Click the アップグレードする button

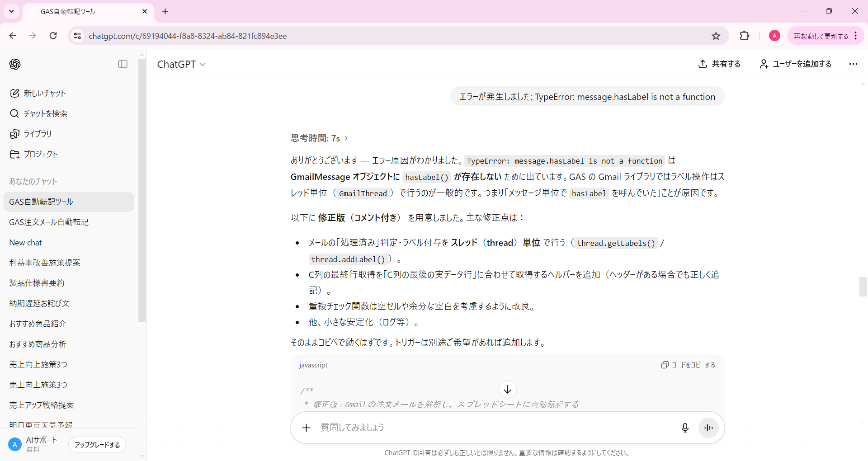(x=97, y=444)
